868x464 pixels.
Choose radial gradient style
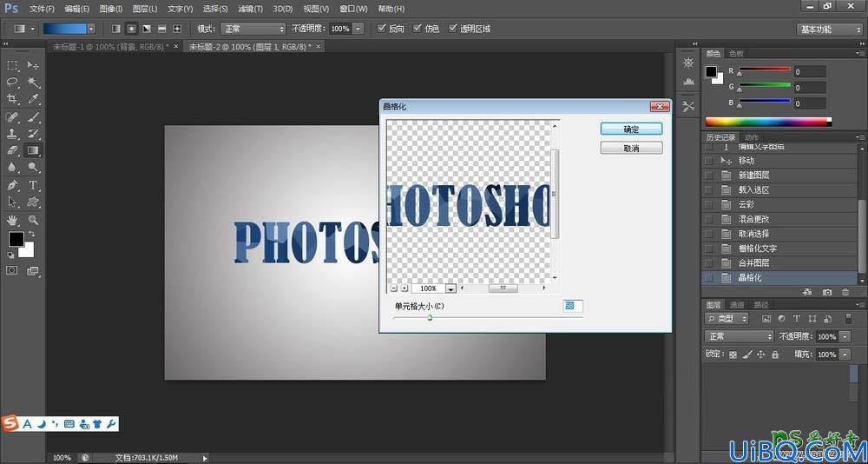pos(132,29)
